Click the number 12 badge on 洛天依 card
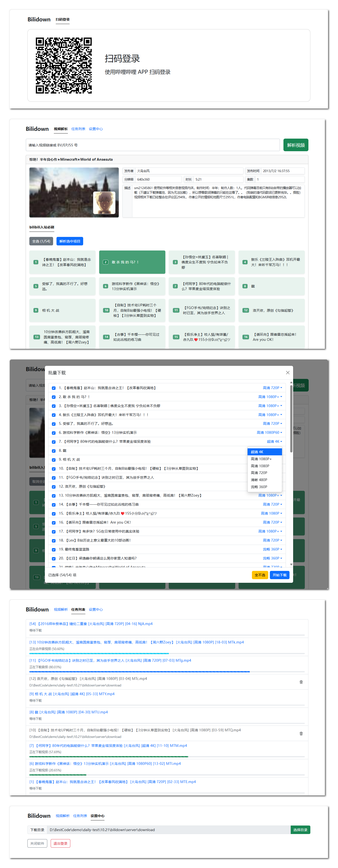This screenshot has width=338, height=868. (x=246, y=310)
